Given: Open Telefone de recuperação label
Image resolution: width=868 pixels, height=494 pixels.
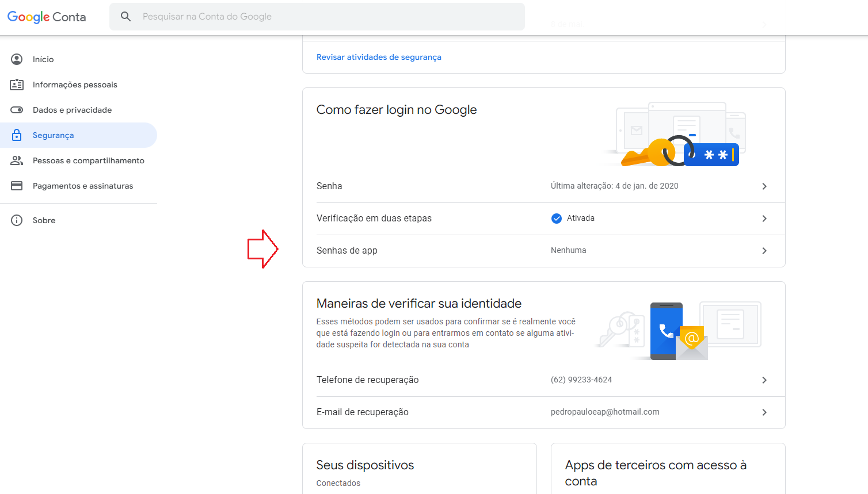Looking at the screenshot, I should pyautogui.click(x=368, y=380).
